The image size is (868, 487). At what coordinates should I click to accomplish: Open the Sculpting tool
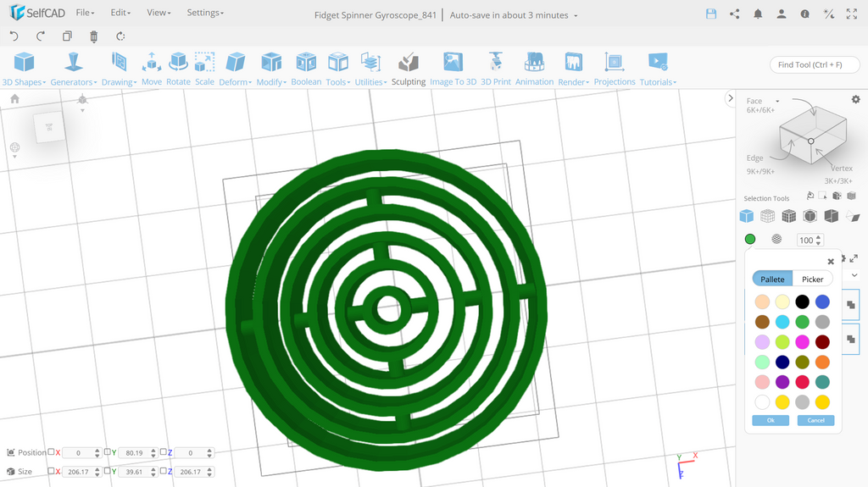click(x=409, y=69)
